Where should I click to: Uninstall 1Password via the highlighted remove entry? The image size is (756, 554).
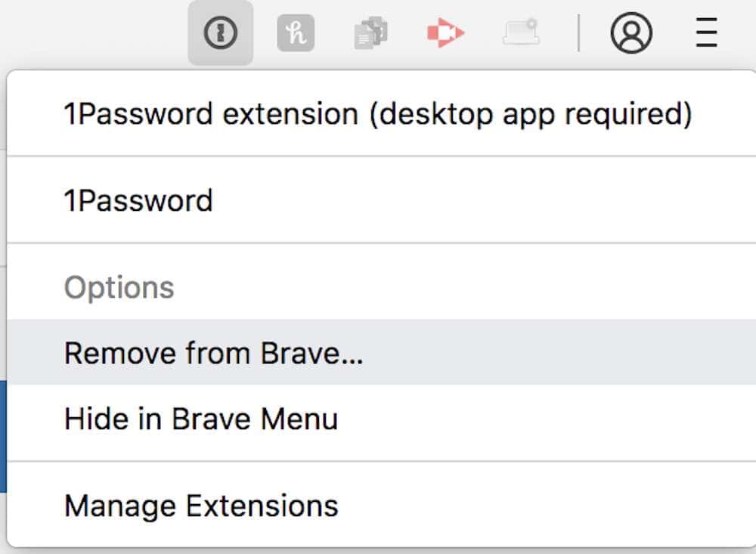(x=214, y=353)
